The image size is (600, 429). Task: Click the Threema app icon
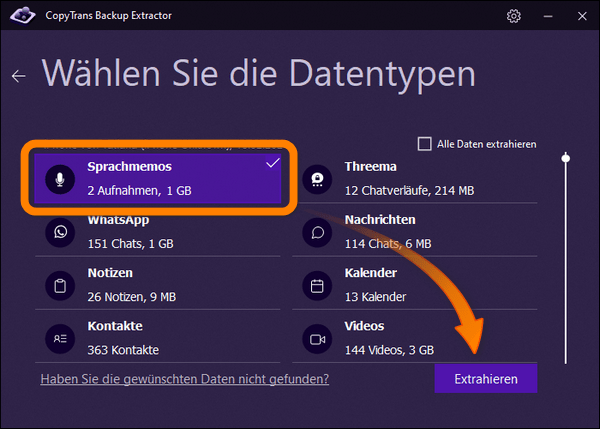point(317,179)
